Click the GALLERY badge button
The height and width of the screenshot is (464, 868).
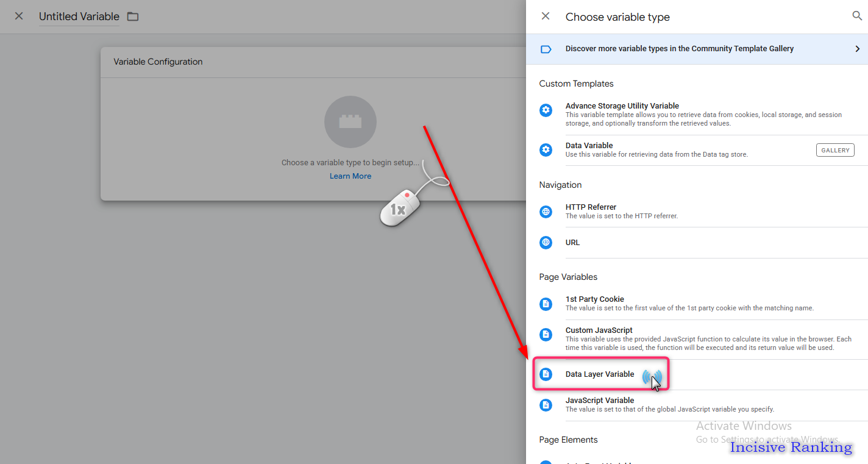(x=835, y=150)
